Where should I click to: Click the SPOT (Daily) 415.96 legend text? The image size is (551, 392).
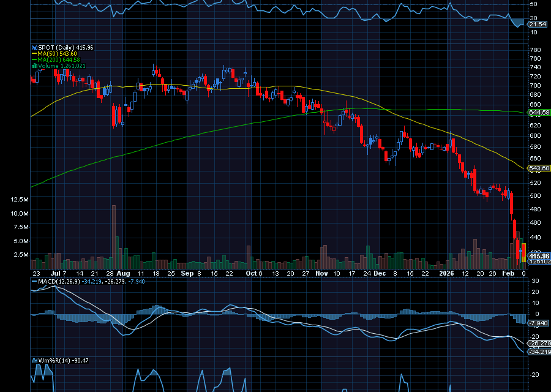(66, 47)
